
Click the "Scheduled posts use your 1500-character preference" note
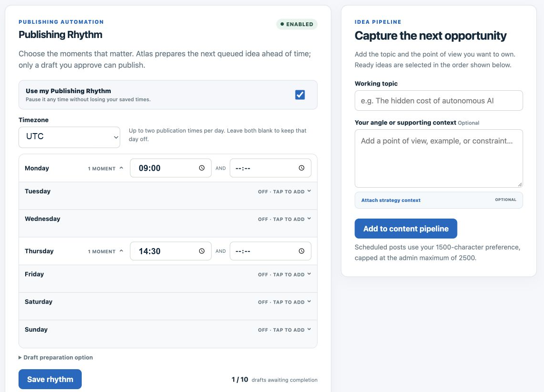[438, 252]
